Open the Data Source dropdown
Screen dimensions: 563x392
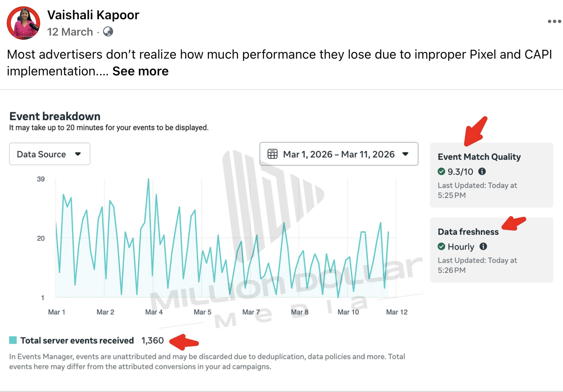[49, 154]
